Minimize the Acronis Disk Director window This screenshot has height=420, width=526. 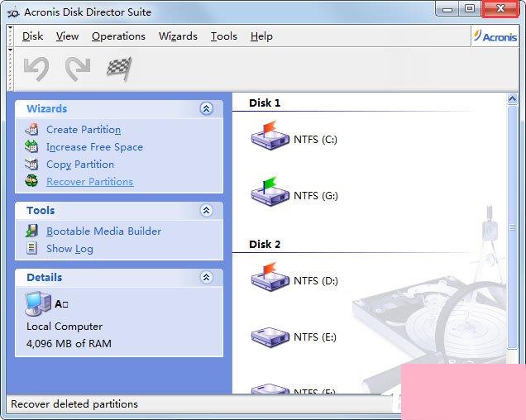click(x=447, y=9)
